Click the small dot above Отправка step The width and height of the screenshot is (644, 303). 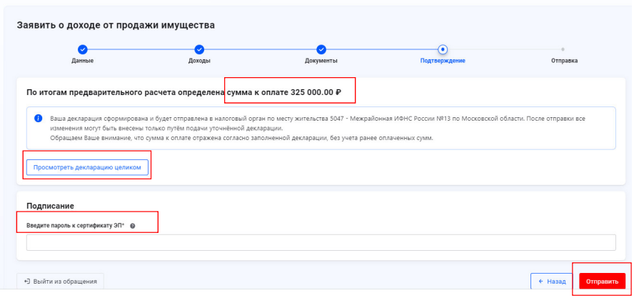(563, 49)
